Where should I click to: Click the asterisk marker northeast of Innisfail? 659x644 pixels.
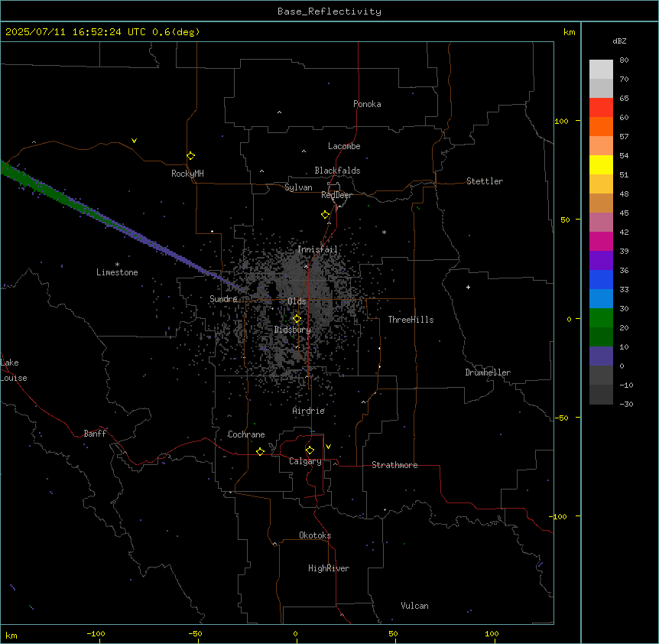384,232
